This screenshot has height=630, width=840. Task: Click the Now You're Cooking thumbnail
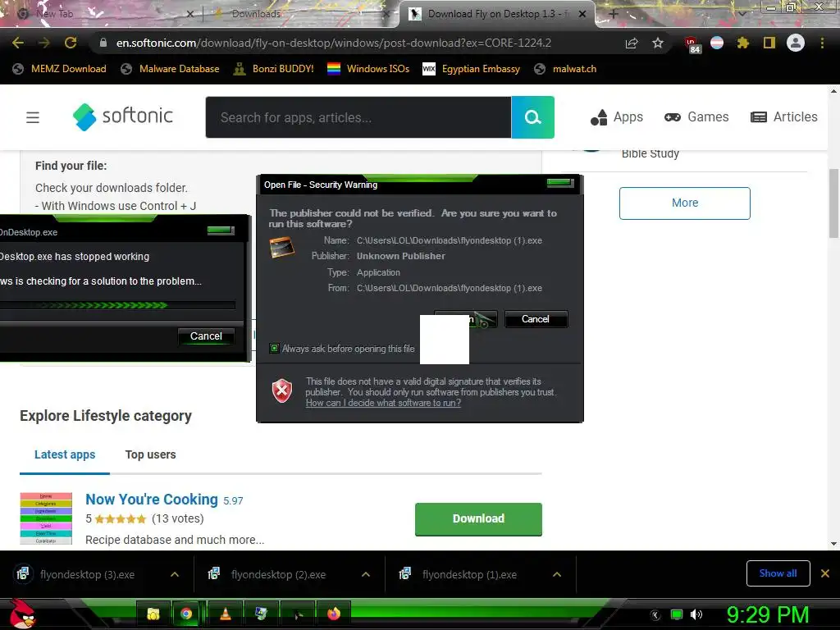tap(46, 518)
